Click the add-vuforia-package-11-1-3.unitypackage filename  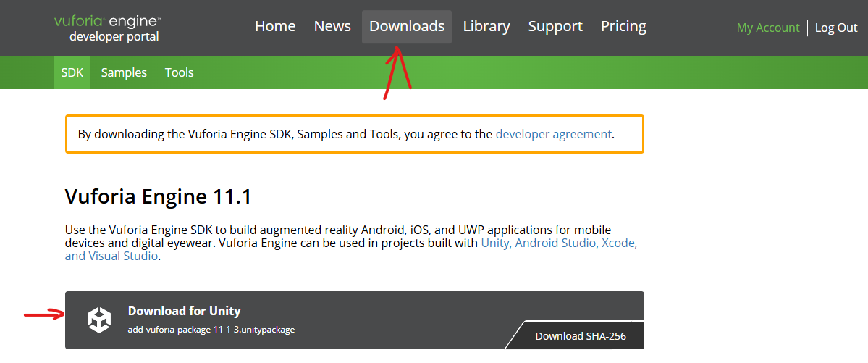[211, 330]
